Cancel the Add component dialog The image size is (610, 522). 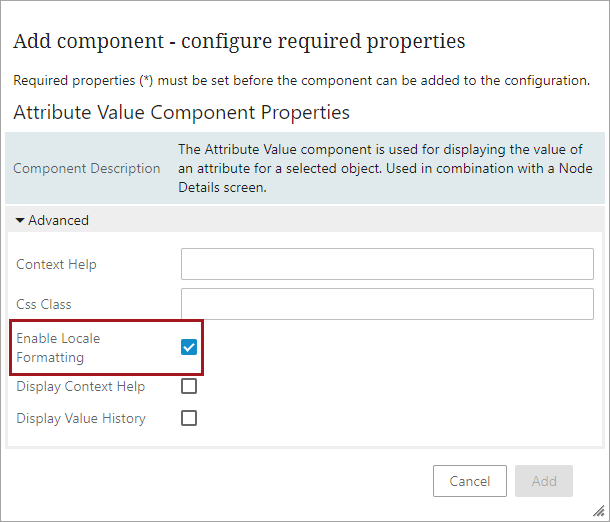(470, 481)
